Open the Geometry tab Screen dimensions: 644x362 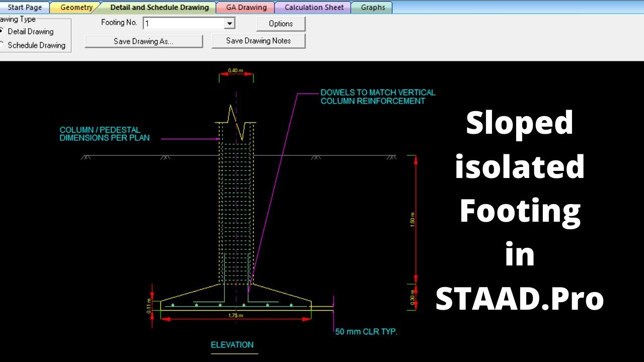76,8
